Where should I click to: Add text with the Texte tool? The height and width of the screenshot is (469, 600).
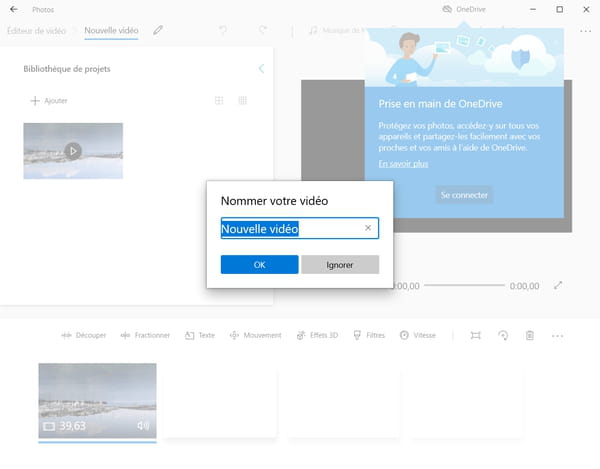coord(200,335)
